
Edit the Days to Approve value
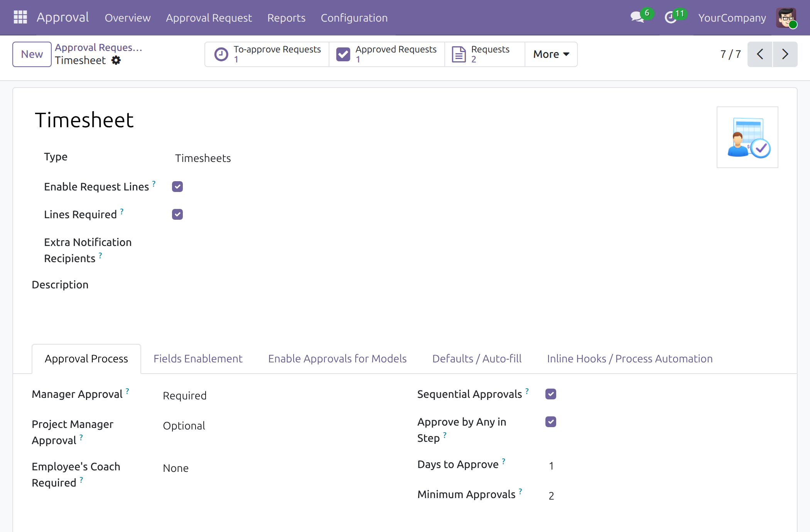point(552,466)
